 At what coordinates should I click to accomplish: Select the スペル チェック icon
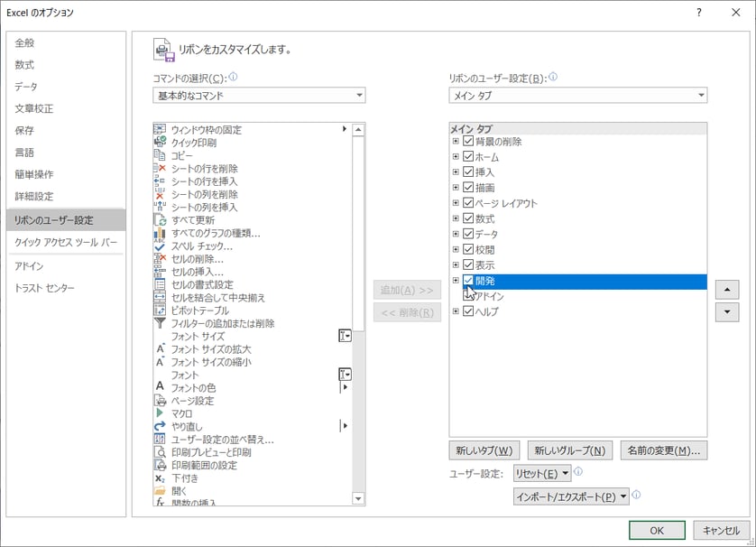pyautogui.click(x=160, y=246)
